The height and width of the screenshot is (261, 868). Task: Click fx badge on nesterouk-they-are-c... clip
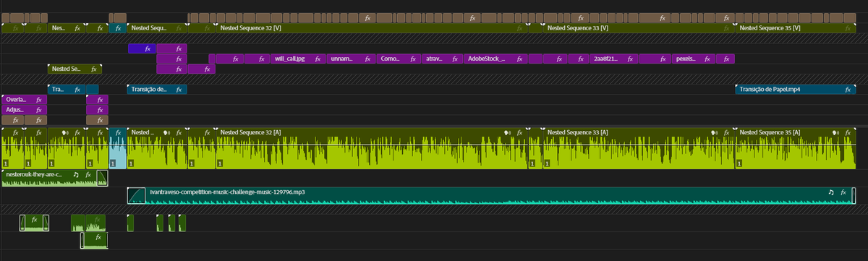(x=88, y=174)
